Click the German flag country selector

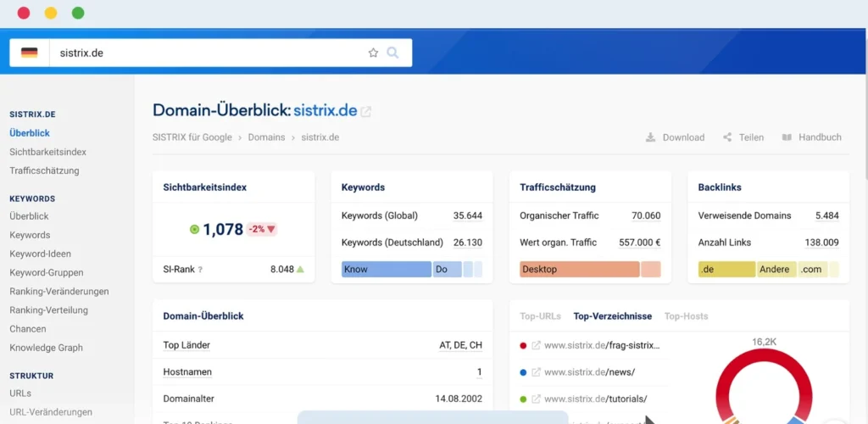30,53
